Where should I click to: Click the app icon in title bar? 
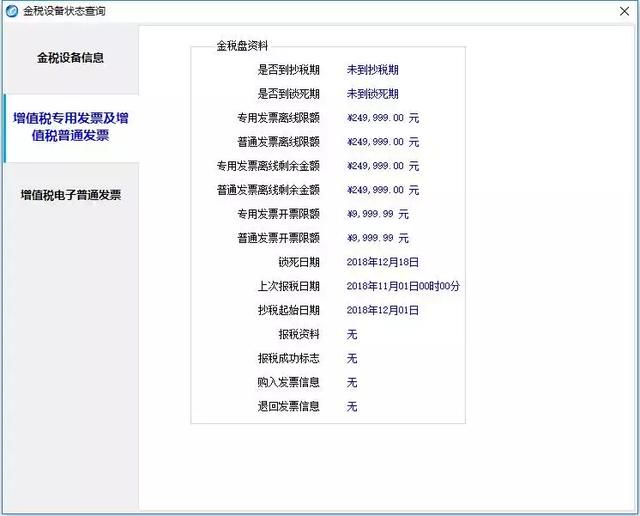(x=12, y=11)
